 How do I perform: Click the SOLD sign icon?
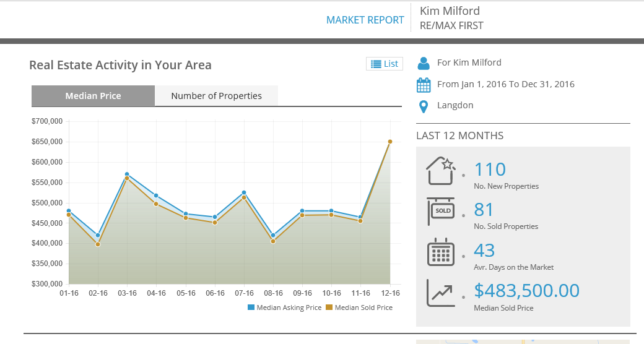pos(440,211)
